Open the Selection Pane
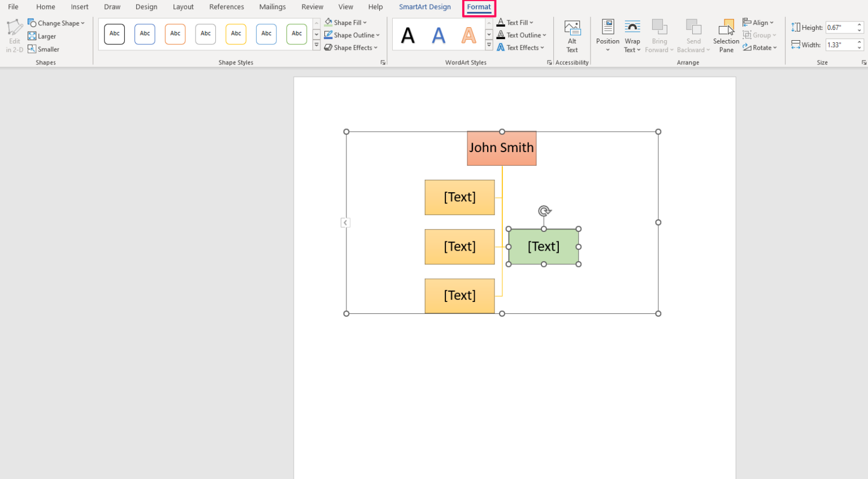Image resolution: width=868 pixels, height=479 pixels. (726, 35)
